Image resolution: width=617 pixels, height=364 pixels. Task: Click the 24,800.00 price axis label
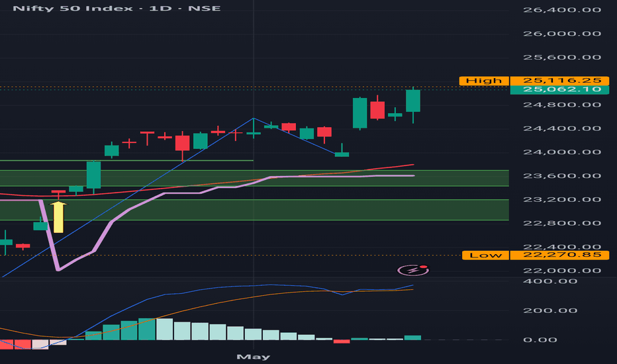(x=562, y=105)
